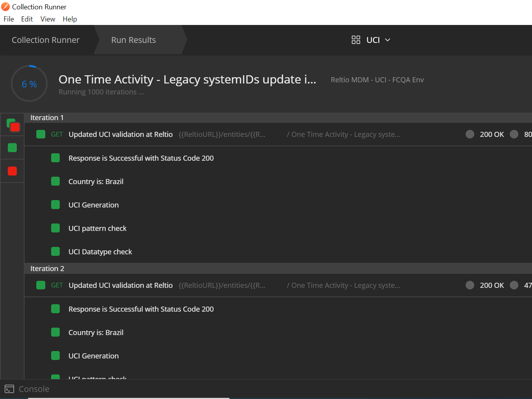Select Iteration 2 'Country is: Brazil' test
This screenshot has height=399, width=532.
[96, 333]
